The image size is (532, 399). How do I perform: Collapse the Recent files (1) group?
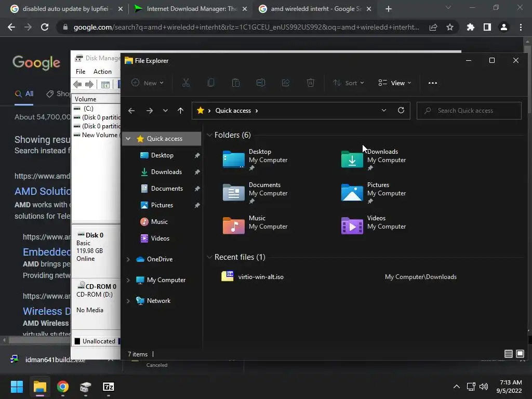click(x=210, y=257)
